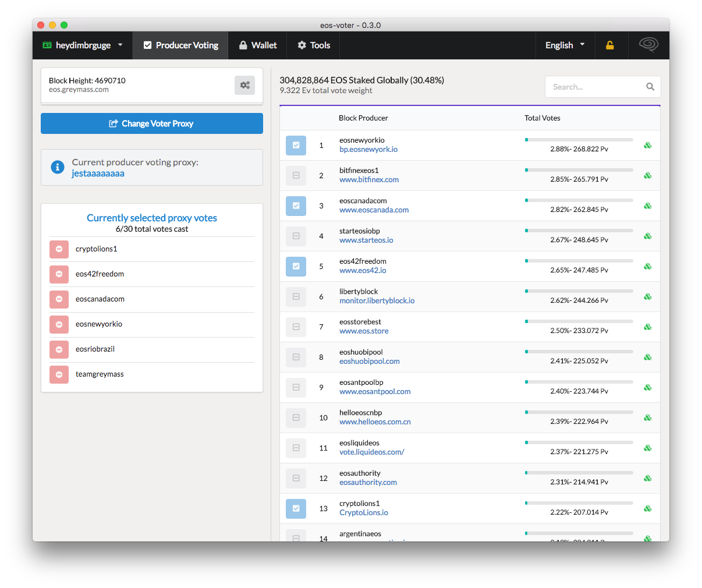Screen dimensions: 702x588
Task: Click the vote progress bar for cryptolions1
Action: [x=579, y=503]
